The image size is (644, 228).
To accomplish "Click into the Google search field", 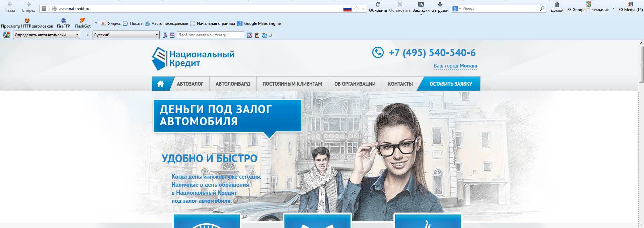I will [500, 9].
